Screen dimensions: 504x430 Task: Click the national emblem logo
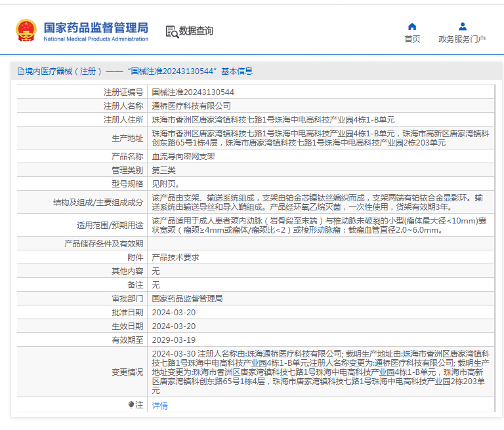pos(26,31)
